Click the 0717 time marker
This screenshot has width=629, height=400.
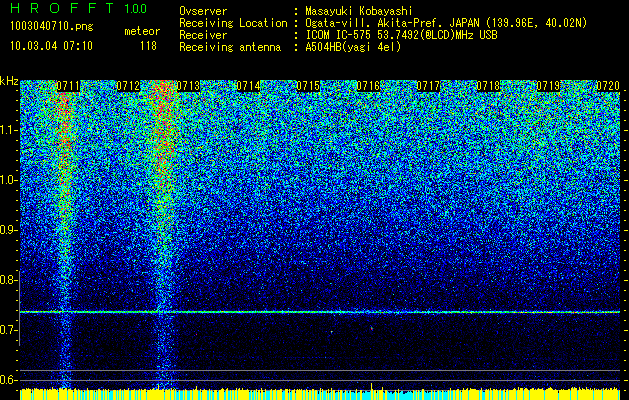point(428,86)
